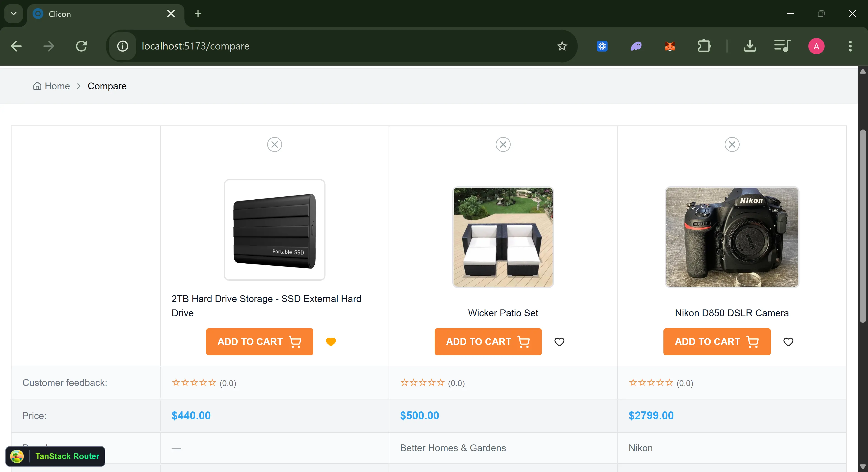The height and width of the screenshot is (472, 868).
Task: Click the scrollbar up arrow
Action: click(863, 71)
